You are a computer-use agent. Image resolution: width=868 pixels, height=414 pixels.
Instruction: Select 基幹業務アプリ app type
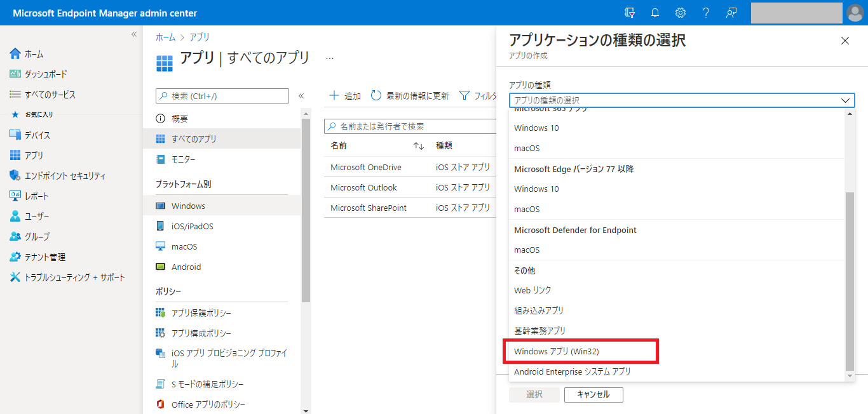(x=677, y=331)
